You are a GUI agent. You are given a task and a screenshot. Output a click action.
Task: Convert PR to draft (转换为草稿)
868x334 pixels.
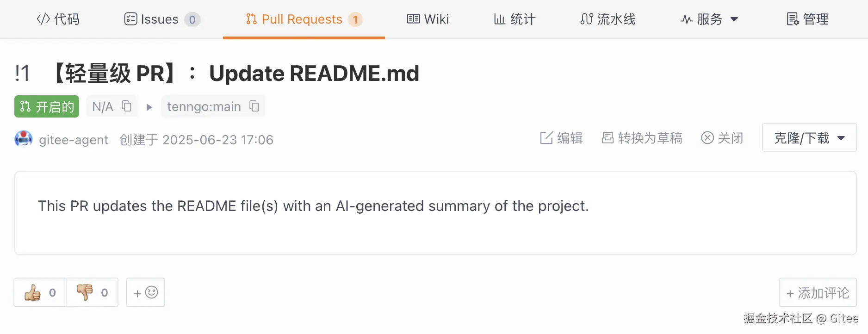[x=642, y=138]
